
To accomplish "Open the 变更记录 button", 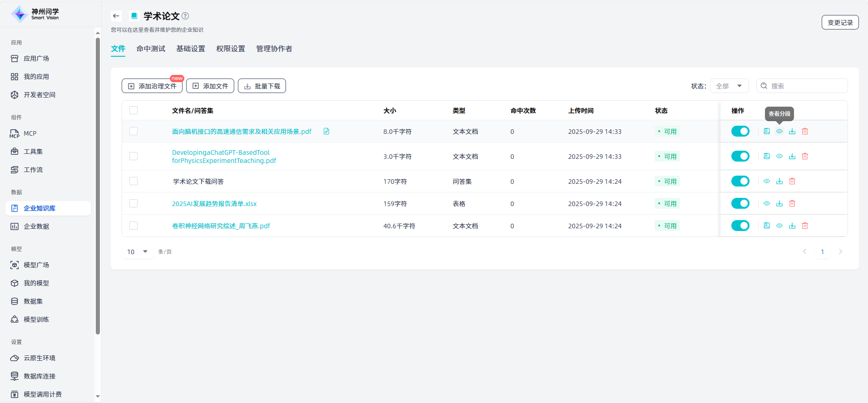I will pyautogui.click(x=840, y=22).
